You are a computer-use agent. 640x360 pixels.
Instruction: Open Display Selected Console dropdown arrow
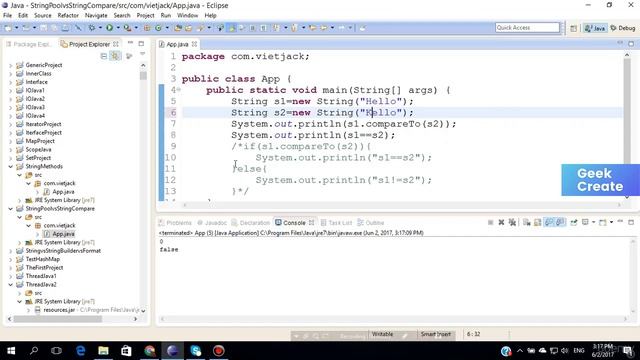(x=593, y=222)
